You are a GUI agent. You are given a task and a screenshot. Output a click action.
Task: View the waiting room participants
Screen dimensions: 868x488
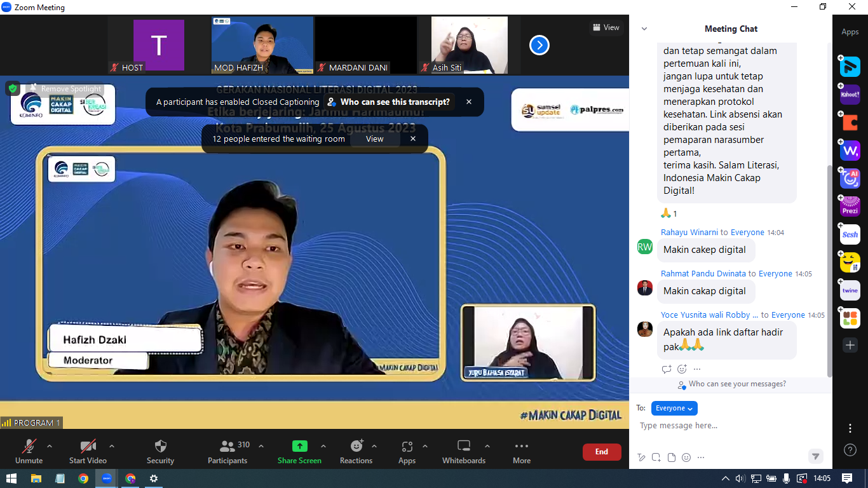pyautogui.click(x=375, y=139)
